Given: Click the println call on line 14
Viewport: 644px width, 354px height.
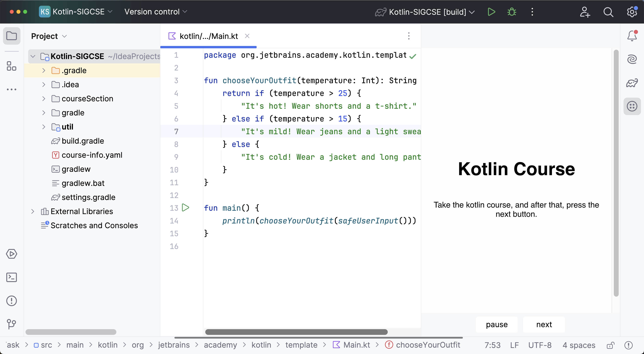Looking at the screenshot, I should [238, 221].
